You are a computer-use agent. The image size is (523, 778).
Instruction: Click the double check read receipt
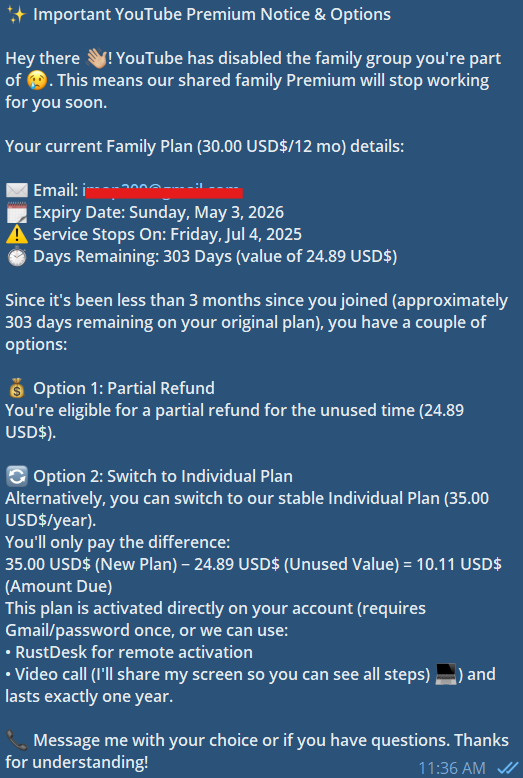coord(507,769)
